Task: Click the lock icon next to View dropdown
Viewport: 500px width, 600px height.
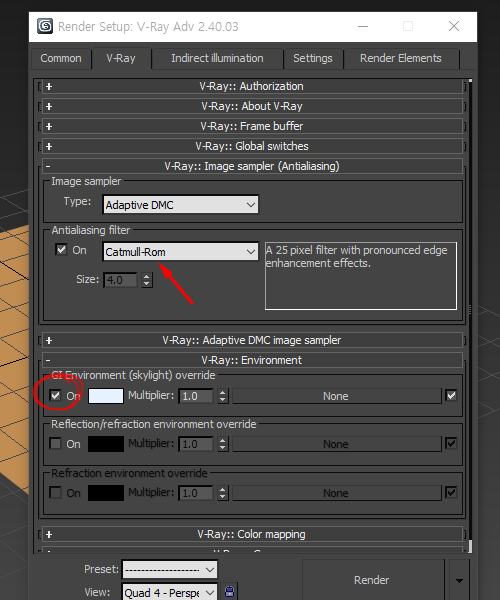Action: (230, 592)
